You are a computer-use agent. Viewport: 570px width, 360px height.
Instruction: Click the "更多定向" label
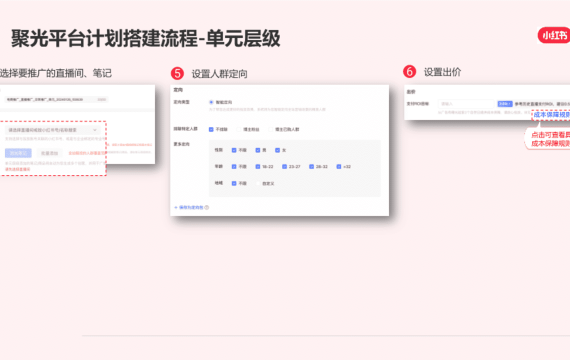click(x=181, y=144)
